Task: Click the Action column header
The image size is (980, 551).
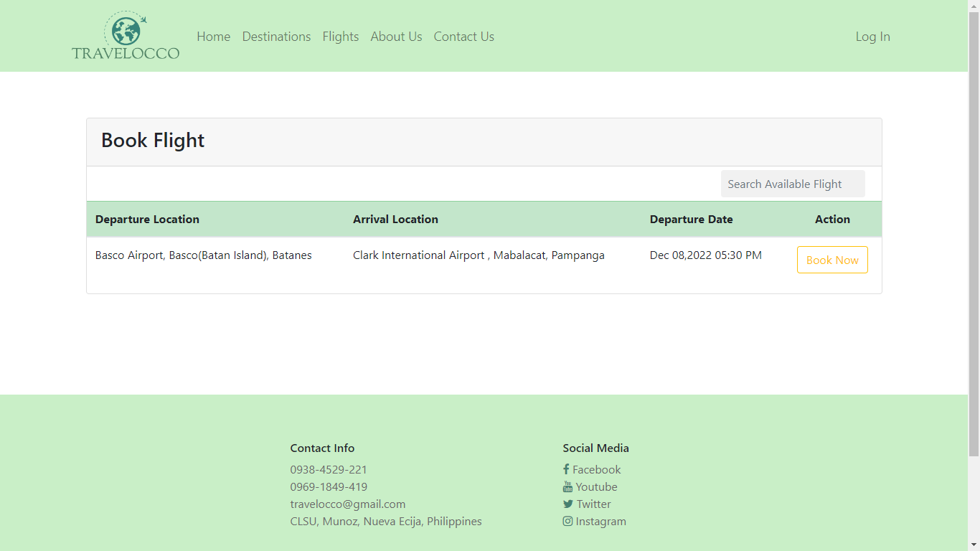Action: pos(832,220)
